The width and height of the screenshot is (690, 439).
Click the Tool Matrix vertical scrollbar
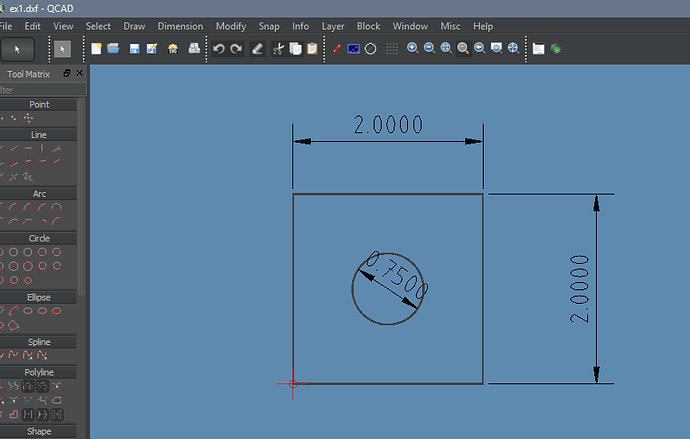(81, 197)
